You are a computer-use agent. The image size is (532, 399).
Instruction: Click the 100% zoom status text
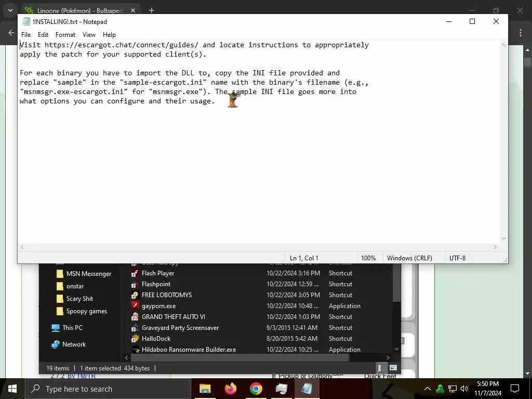[x=368, y=258]
